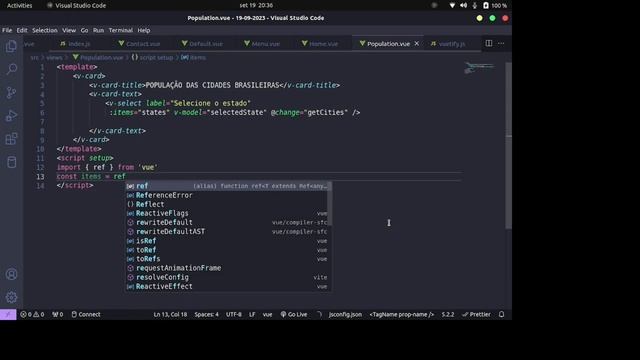Click the remote window indicator in status bar
Screen dimensions: 640x360
8,314
